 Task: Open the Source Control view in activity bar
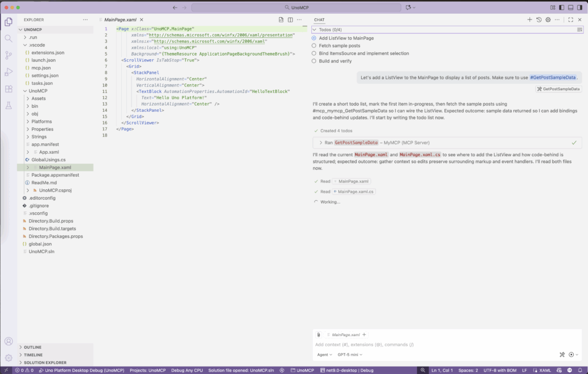pos(9,55)
